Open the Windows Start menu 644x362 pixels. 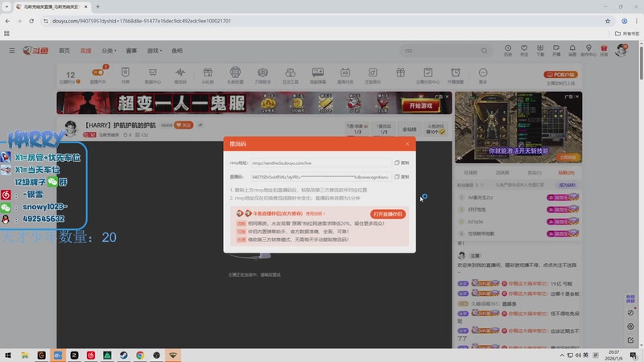(8, 356)
